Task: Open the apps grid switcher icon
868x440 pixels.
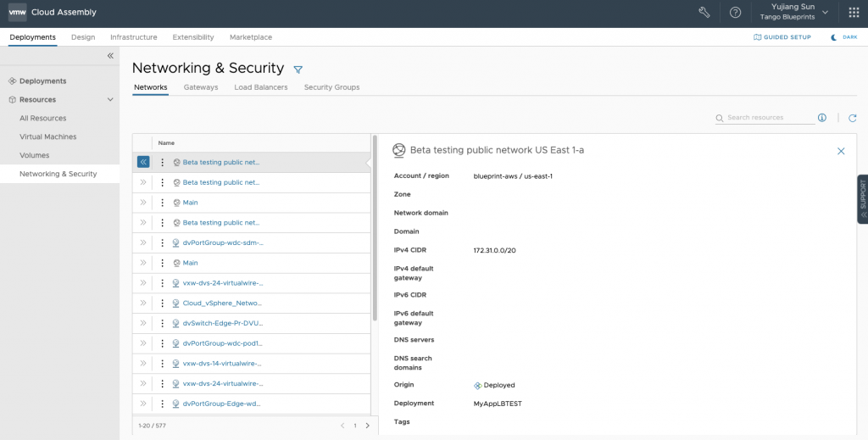Action: [x=854, y=13]
